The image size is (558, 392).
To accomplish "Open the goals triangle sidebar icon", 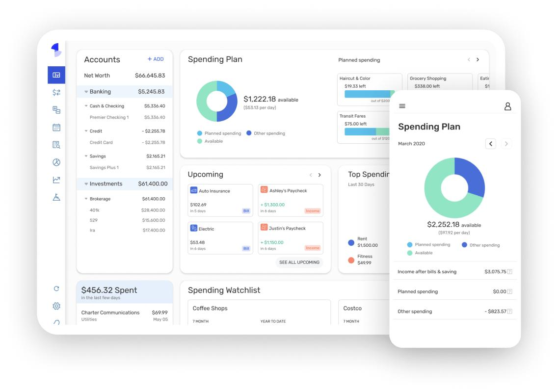I will (56, 197).
